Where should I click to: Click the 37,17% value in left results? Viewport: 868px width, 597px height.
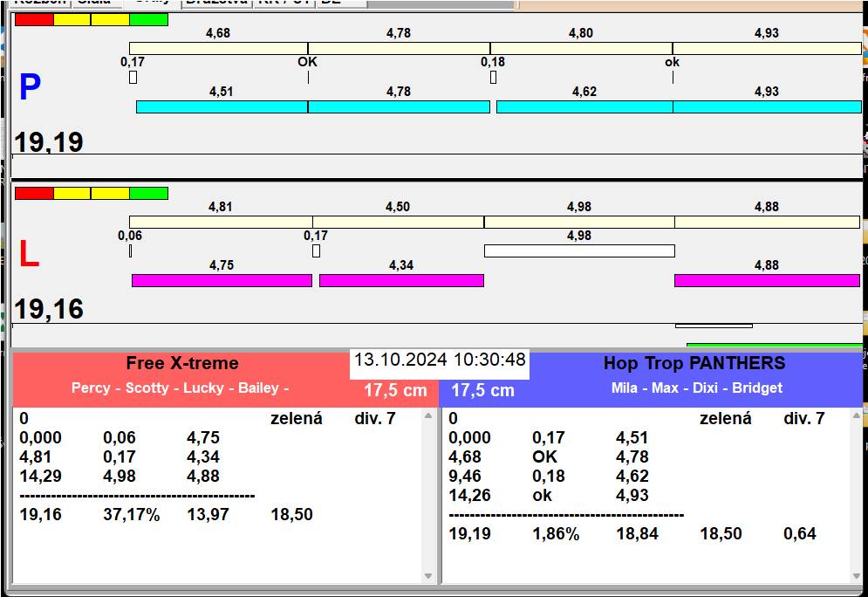pyautogui.click(x=131, y=514)
